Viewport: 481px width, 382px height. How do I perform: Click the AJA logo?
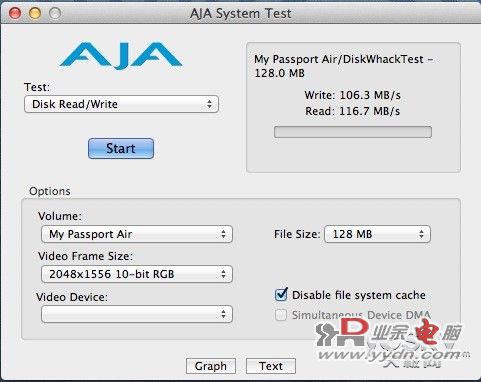point(121,55)
